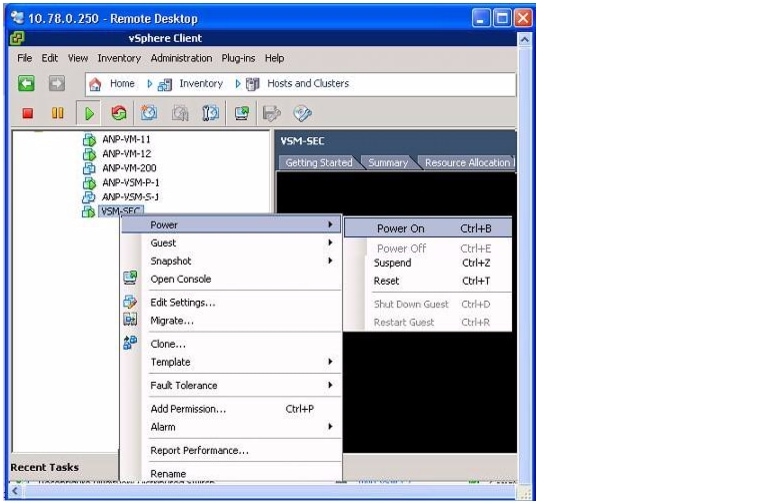Open the Administration menu
766x504 pixels.
(x=181, y=58)
